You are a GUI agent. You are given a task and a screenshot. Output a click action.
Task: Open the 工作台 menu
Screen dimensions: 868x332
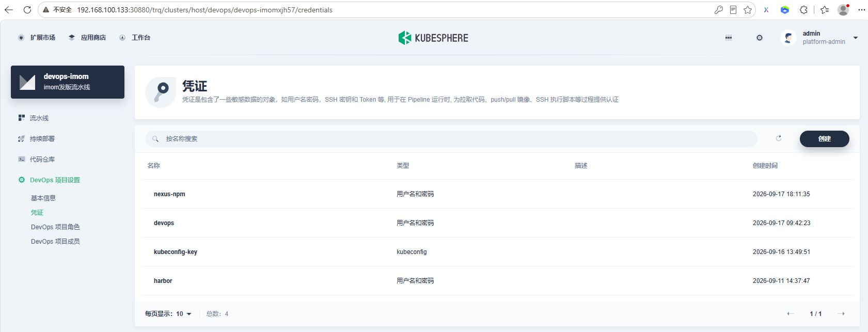coord(135,38)
